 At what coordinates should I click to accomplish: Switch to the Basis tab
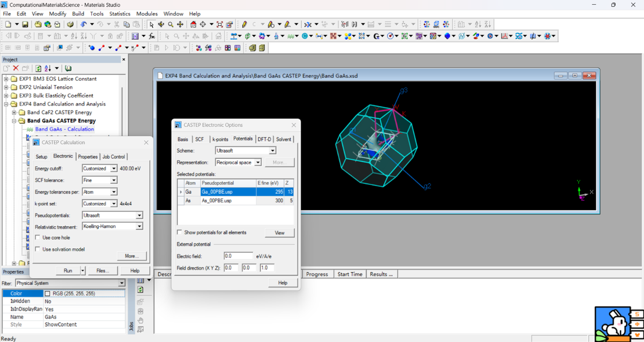[x=183, y=139]
